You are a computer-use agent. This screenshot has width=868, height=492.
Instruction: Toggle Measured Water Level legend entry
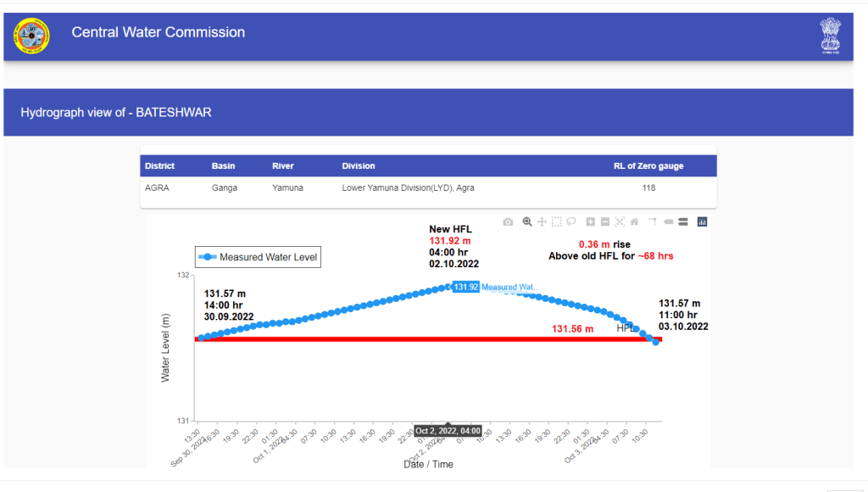[258, 257]
